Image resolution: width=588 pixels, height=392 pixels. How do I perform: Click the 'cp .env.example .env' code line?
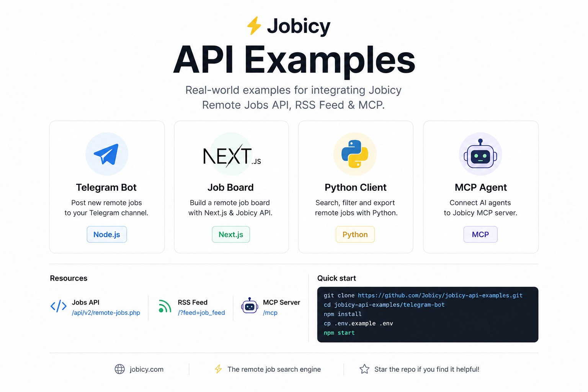pos(358,323)
